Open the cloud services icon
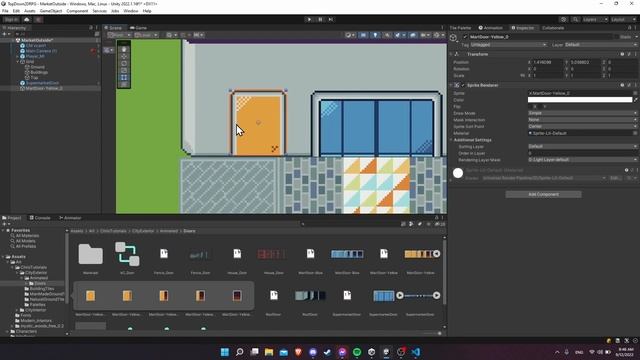Image resolution: width=640 pixels, height=360 pixels. coord(27,20)
